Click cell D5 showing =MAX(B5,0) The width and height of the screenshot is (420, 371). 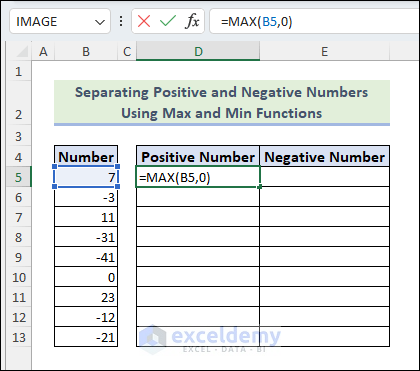(x=198, y=177)
